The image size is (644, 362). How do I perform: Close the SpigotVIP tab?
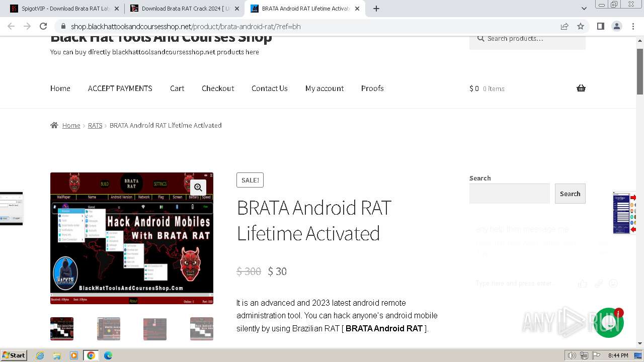pyautogui.click(x=117, y=9)
